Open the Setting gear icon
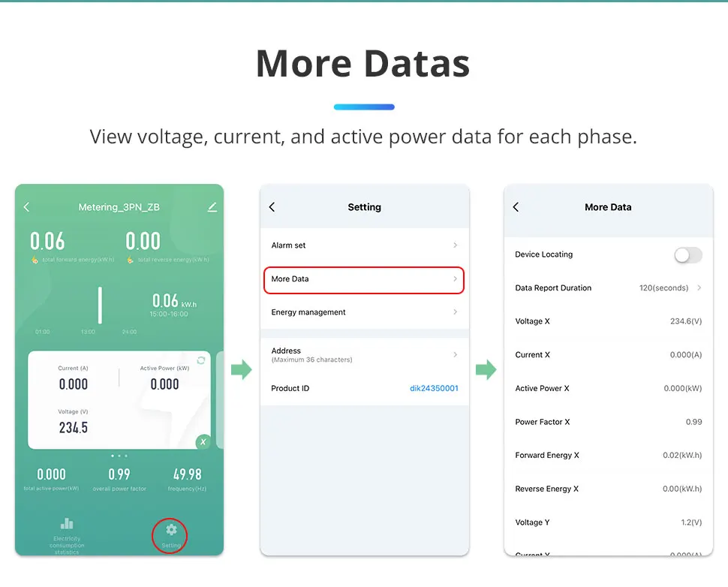The width and height of the screenshot is (728, 587). (x=170, y=530)
